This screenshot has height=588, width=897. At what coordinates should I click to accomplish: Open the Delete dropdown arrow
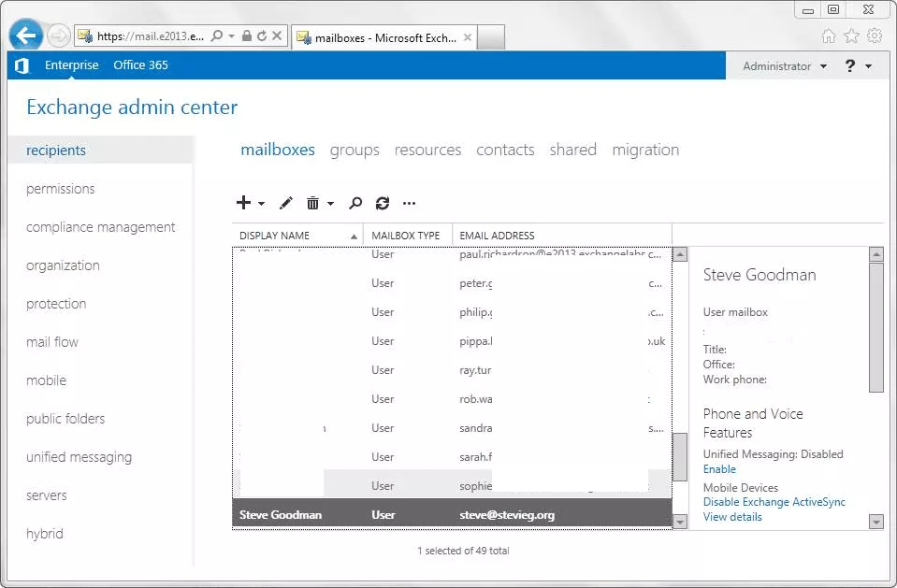(331, 204)
